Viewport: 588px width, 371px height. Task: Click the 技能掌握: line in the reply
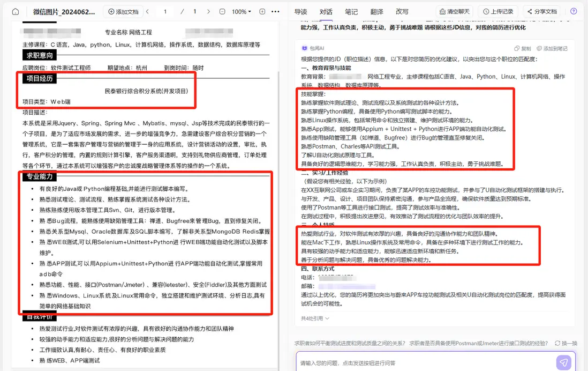[x=313, y=94]
